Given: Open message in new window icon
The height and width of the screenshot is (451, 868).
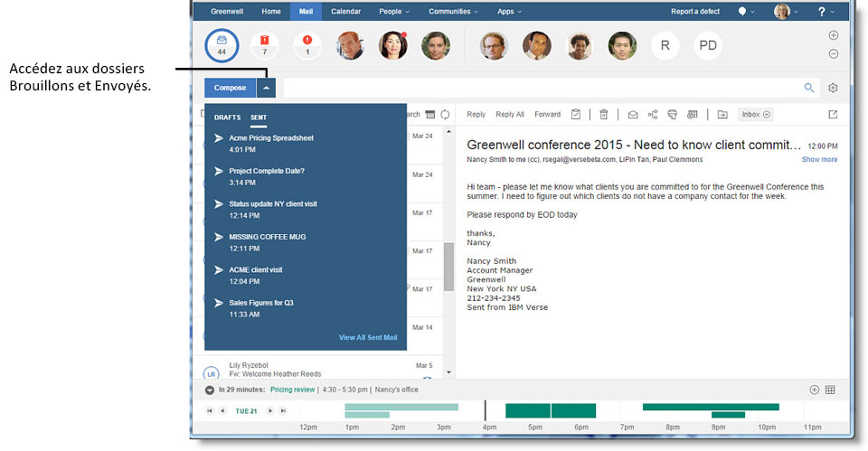Looking at the screenshot, I should pyautogui.click(x=833, y=115).
